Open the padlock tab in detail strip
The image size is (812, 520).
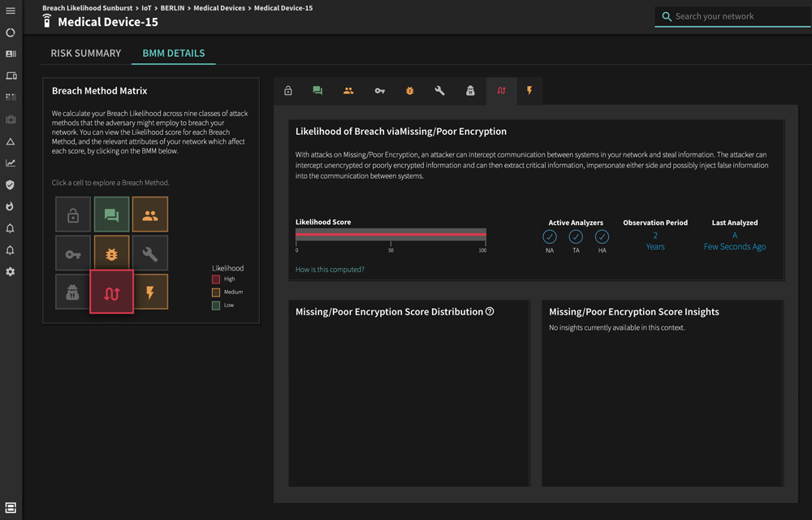288,91
